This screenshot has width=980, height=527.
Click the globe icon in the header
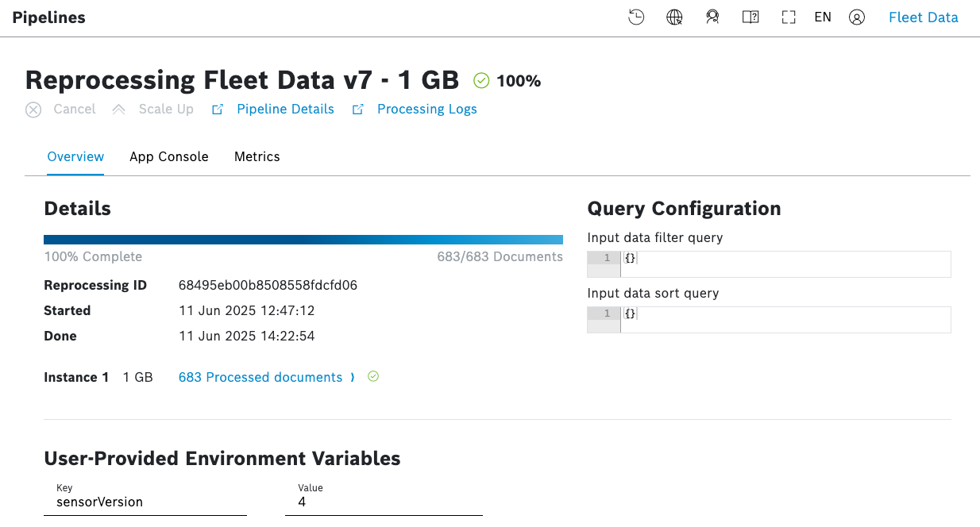point(674,17)
